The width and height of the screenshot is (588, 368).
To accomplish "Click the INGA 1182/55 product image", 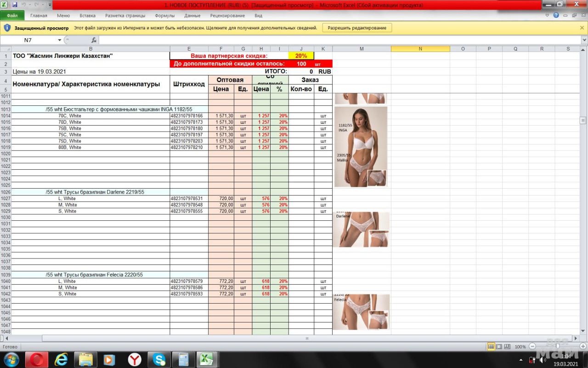I will [x=361, y=146].
